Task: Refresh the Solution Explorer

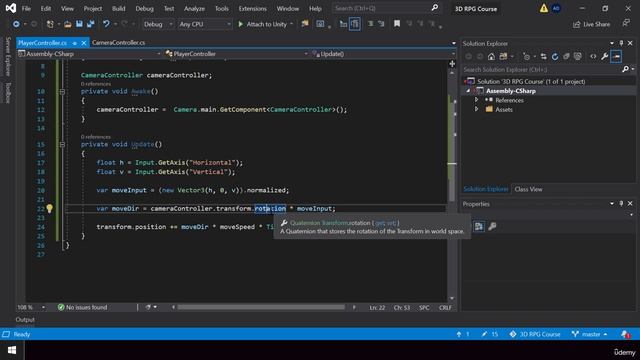Action: (x=555, y=57)
